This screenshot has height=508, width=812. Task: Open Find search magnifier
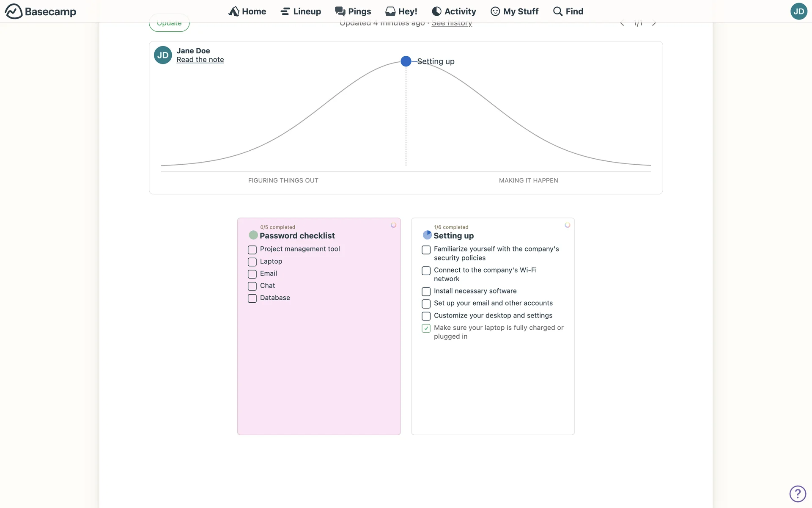pos(558,11)
